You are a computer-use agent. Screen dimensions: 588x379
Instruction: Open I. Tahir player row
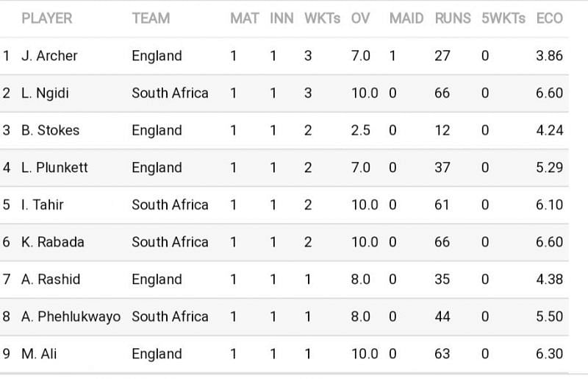coord(284,205)
